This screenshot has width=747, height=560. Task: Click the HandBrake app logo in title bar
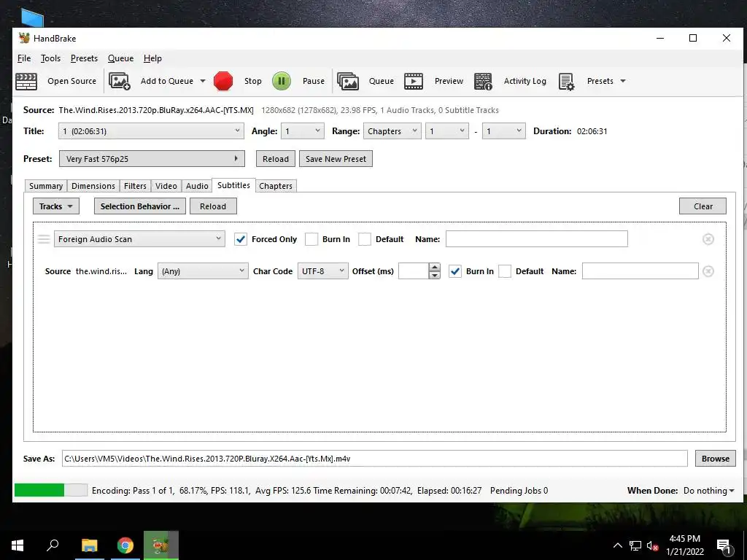pyautogui.click(x=24, y=38)
